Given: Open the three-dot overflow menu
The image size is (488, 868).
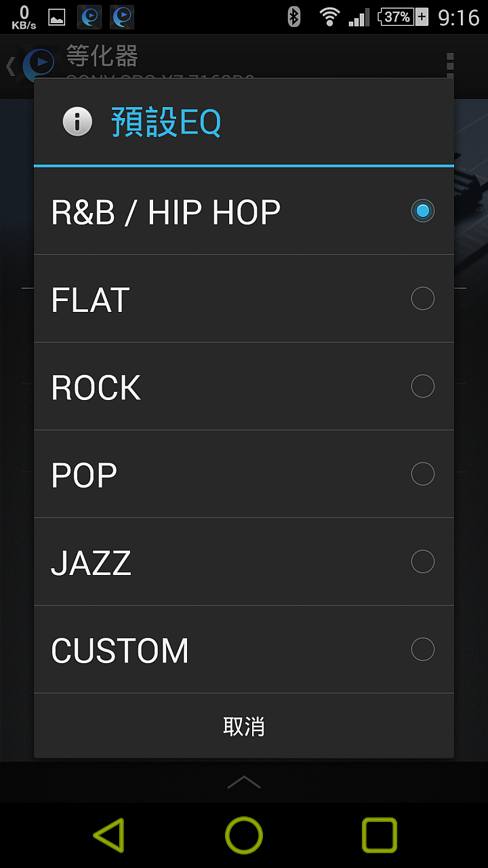Looking at the screenshot, I should tap(450, 65).
